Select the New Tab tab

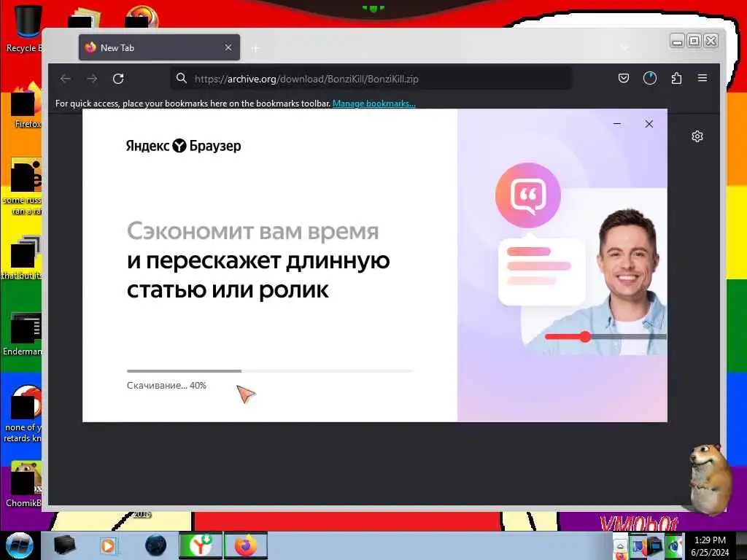click(x=159, y=47)
